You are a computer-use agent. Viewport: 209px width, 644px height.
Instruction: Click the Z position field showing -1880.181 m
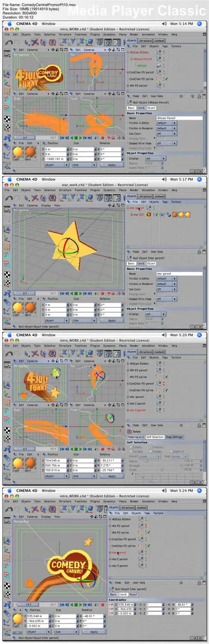pyautogui.click(x=56, y=159)
